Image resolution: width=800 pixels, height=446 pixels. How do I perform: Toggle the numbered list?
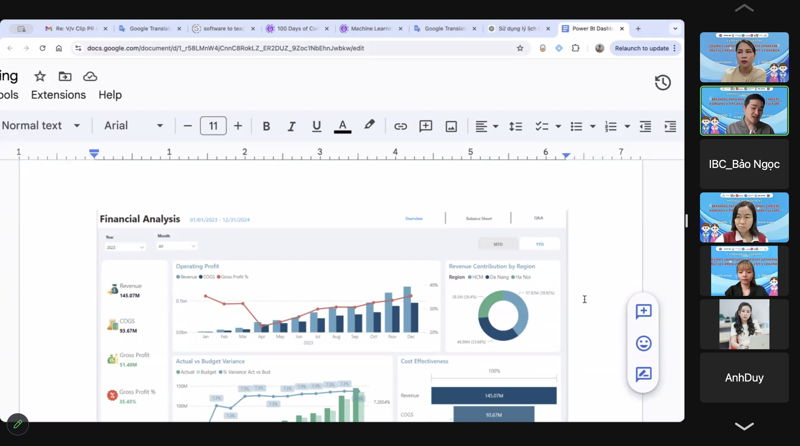(609, 126)
